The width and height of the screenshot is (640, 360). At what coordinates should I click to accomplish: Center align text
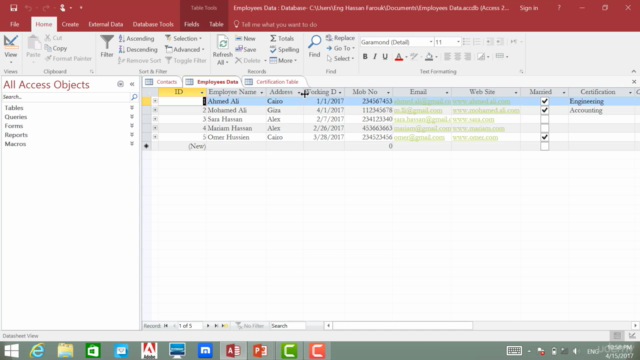click(458, 57)
